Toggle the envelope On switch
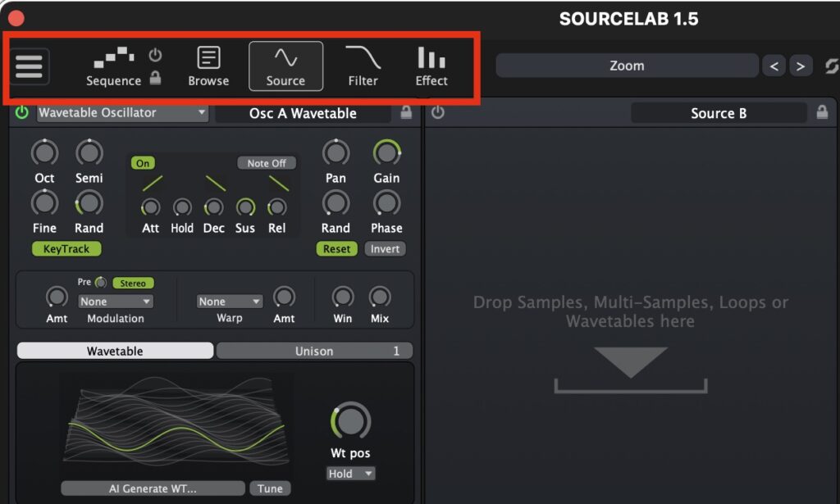 point(144,163)
